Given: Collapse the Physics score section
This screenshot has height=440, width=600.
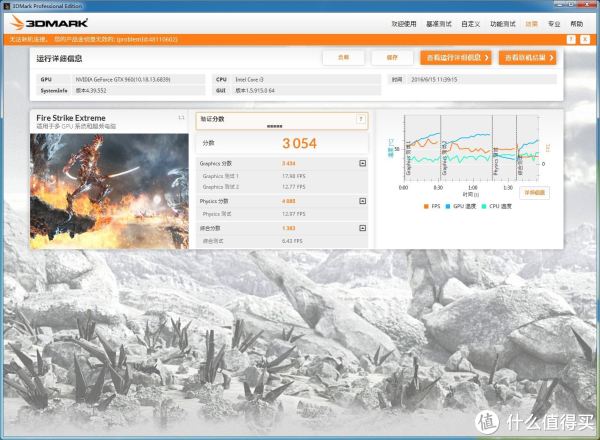Looking at the screenshot, I should click(x=362, y=201).
